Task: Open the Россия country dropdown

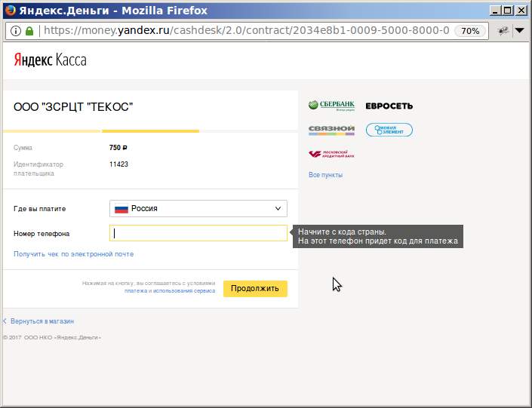Action: coord(198,209)
